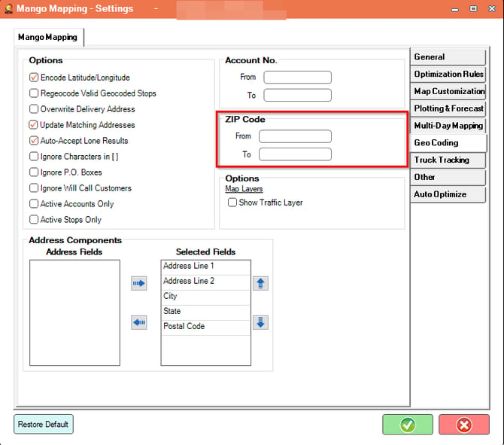Select Postal Code in Selected Fields

click(205, 327)
